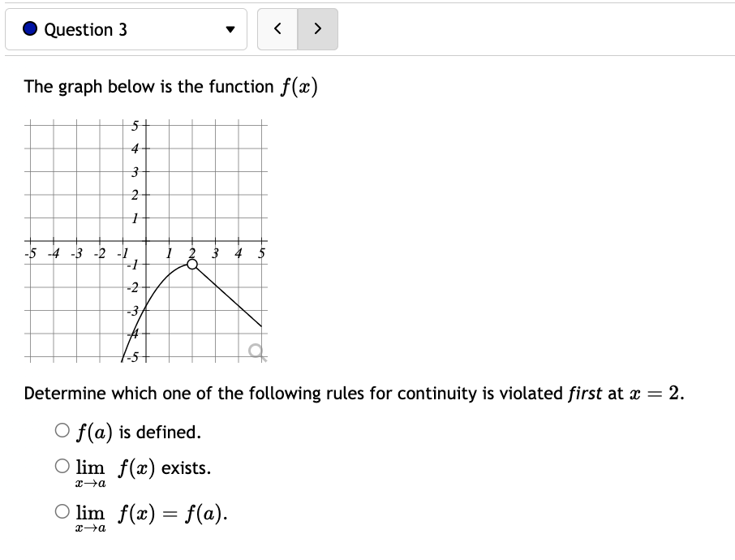Click the "Question 3" label

(x=85, y=29)
